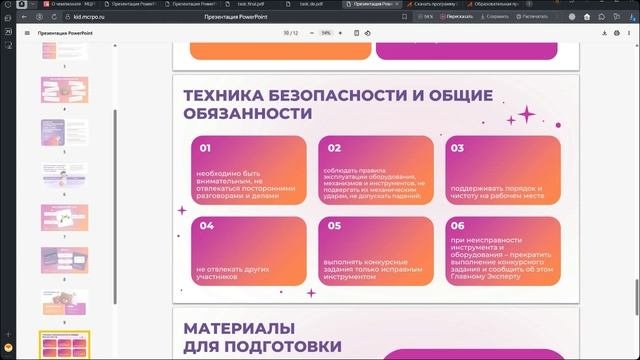640x360 pixels.
Task: Click the heading 'МАТЕРИАЛЫ ДЛЯ ПОДГОТОВКИ'
Action: point(262,338)
